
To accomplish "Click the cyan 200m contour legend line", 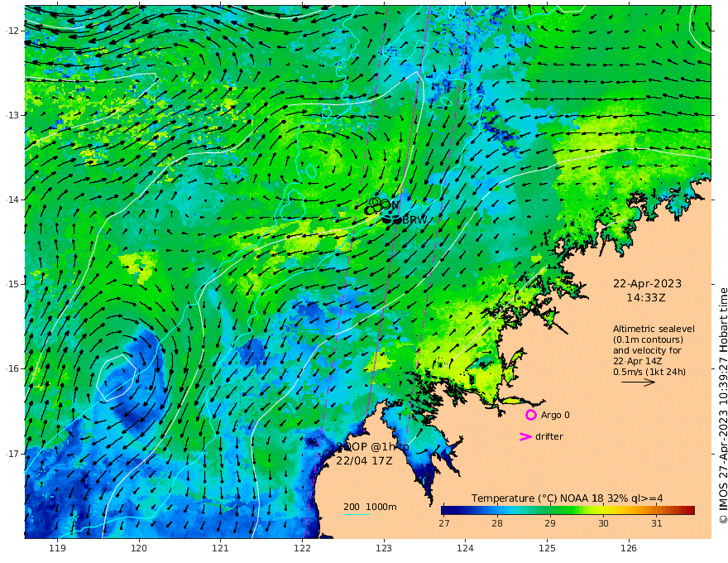I will point(356,514).
